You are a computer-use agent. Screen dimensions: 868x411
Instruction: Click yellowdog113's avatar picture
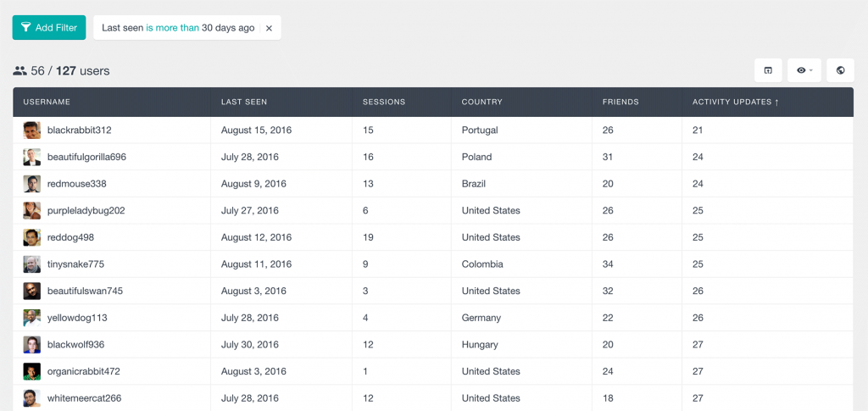coord(31,318)
